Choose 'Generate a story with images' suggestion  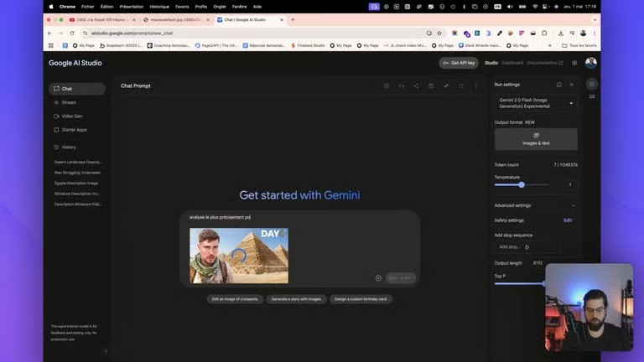pos(296,299)
